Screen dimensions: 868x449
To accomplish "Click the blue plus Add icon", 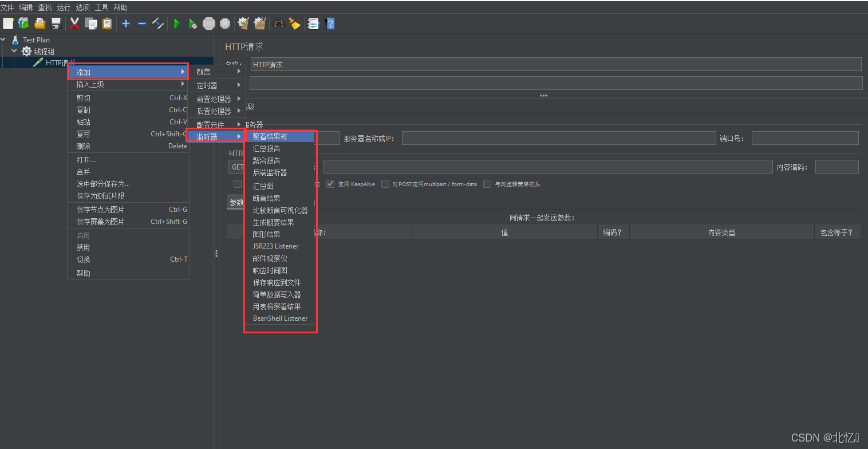I will 126,23.
